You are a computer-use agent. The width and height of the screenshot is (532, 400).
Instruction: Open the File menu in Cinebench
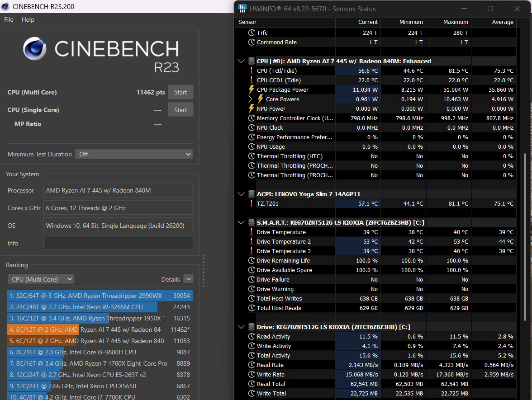[9, 20]
